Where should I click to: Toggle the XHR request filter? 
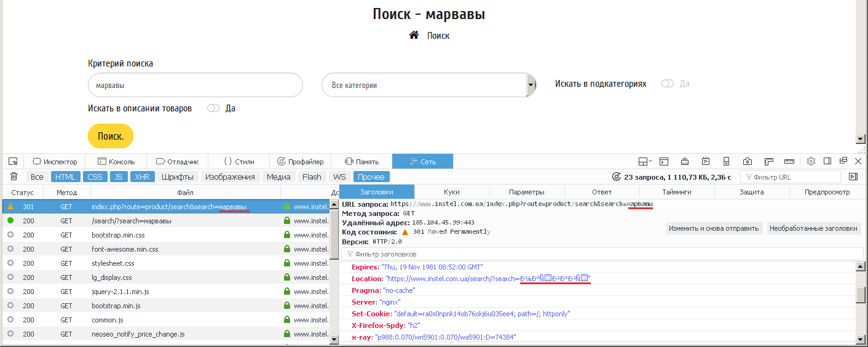(142, 177)
